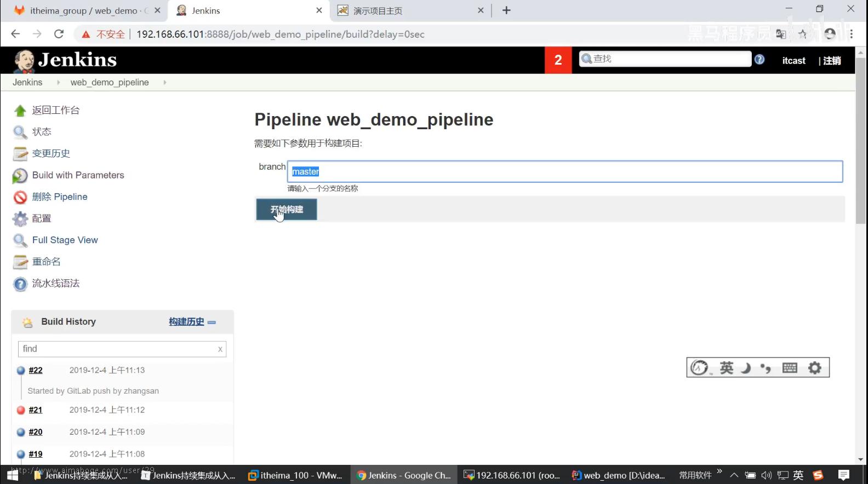Click the 构建历史 trend link

[186, 322]
